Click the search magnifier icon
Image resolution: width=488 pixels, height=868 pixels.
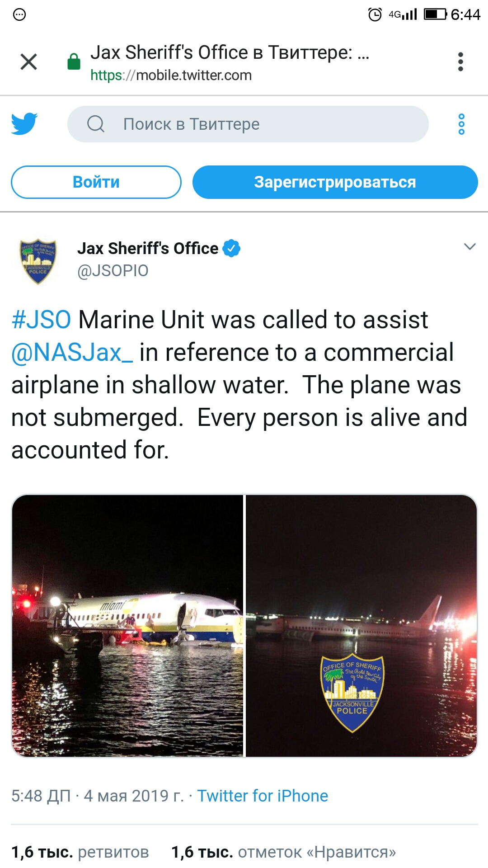[96, 123]
